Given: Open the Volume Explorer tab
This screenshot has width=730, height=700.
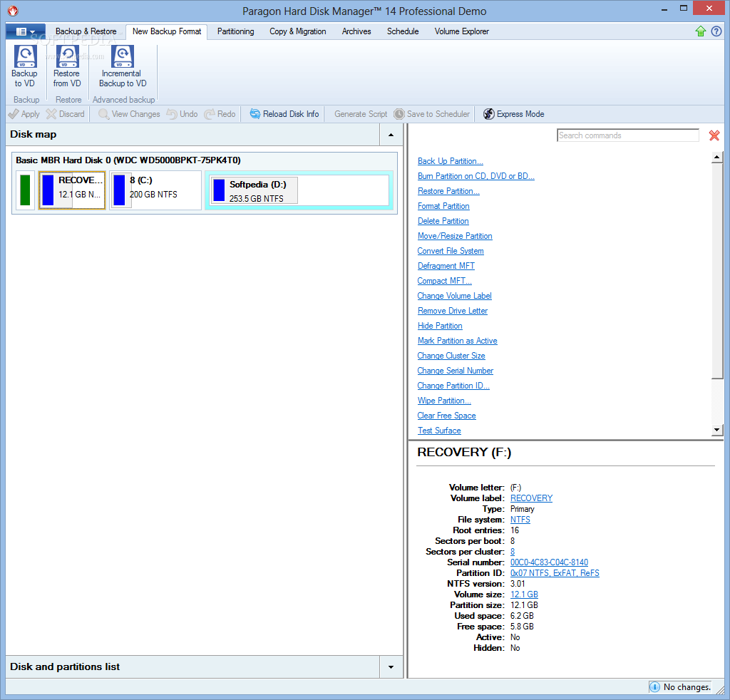Looking at the screenshot, I should [462, 31].
